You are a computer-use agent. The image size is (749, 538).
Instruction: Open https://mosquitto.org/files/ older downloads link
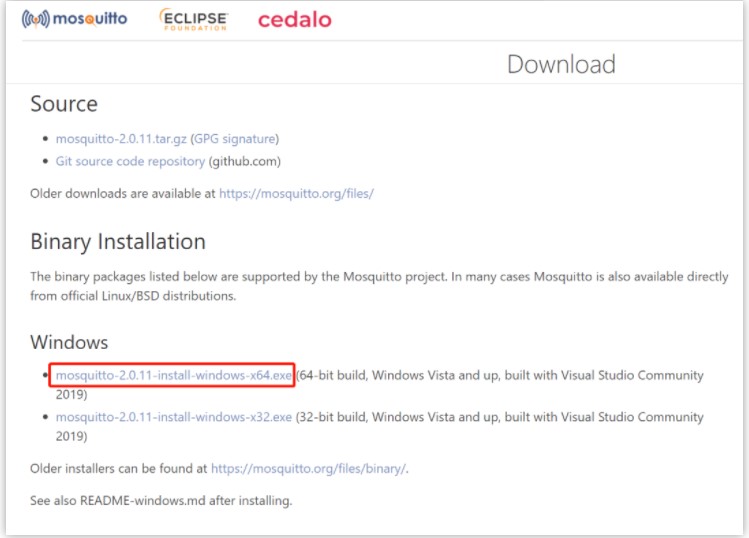296,193
